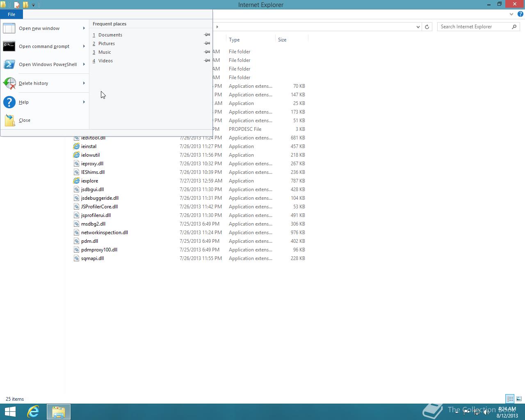Image resolution: width=525 pixels, height=420 pixels.
Task: Expand Help submenu arrow
Action: click(84, 102)
